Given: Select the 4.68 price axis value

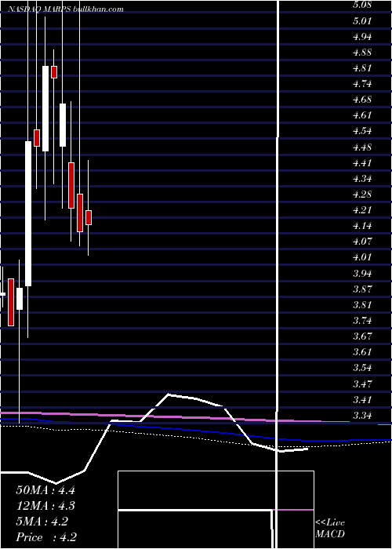Looking at the screenshot, I should (x=362, y=100).
